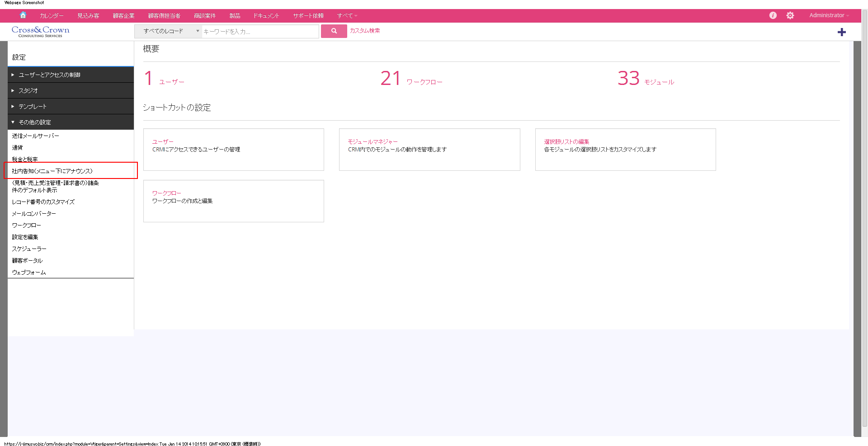
Task: Open the information icon next to settings
Action: click(x=773, y=15)
